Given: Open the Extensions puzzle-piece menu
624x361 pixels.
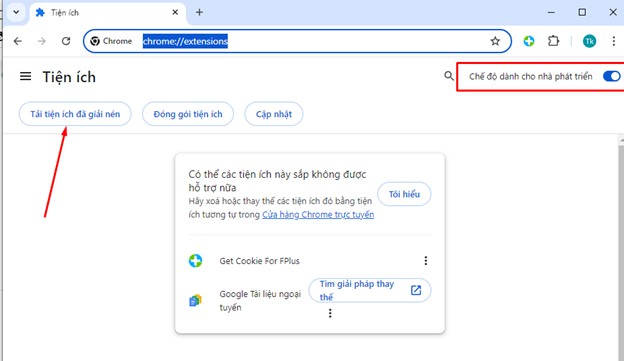Looking at the screenshot, I should click(554, 41).
